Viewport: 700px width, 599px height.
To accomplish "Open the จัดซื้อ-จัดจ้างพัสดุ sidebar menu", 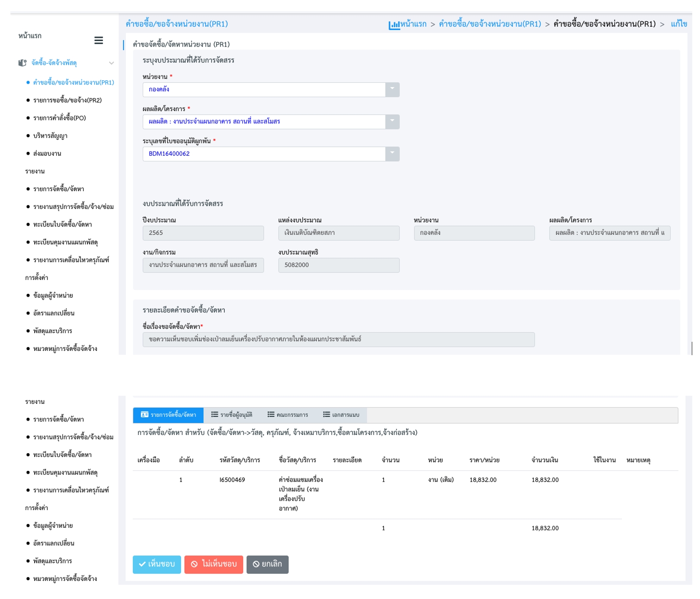I will (x=54, y=63).
